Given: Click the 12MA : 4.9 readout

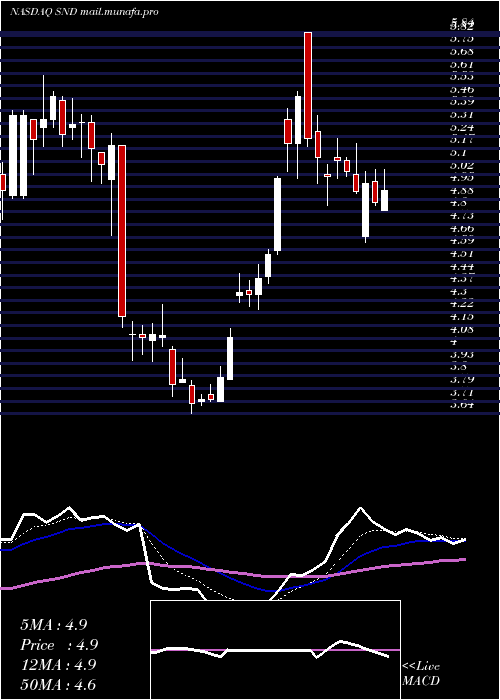Looking at the screenshot, I should (58, 665).
